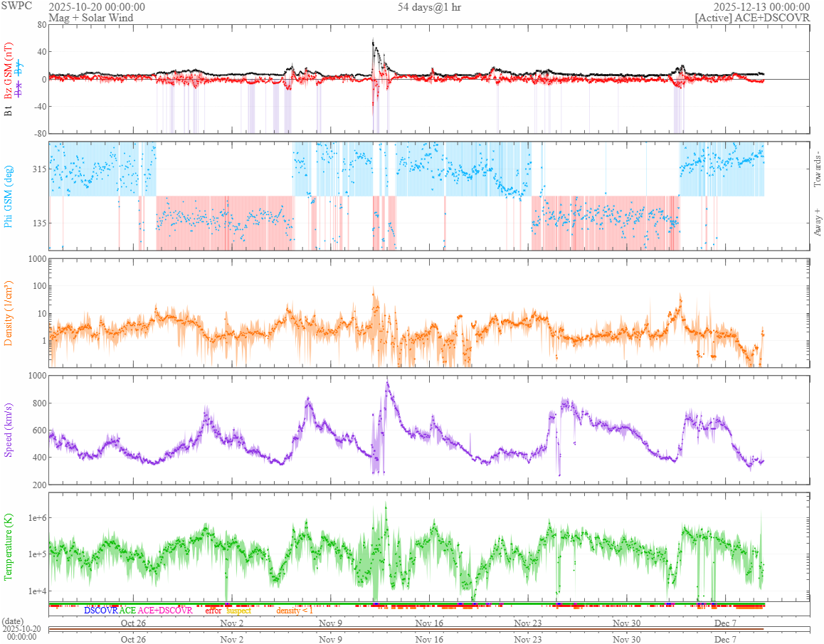Click the red 'error' legend entry

213,611
